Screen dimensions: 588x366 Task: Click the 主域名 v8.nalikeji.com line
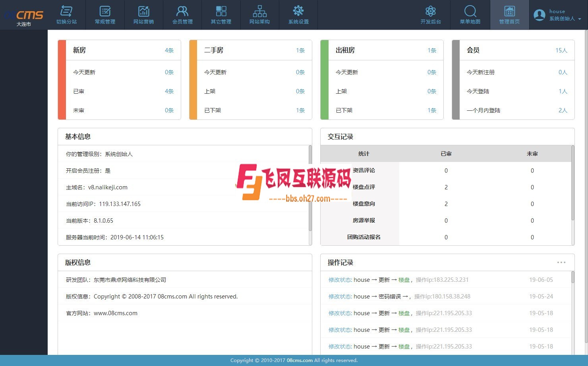(97, 187)
